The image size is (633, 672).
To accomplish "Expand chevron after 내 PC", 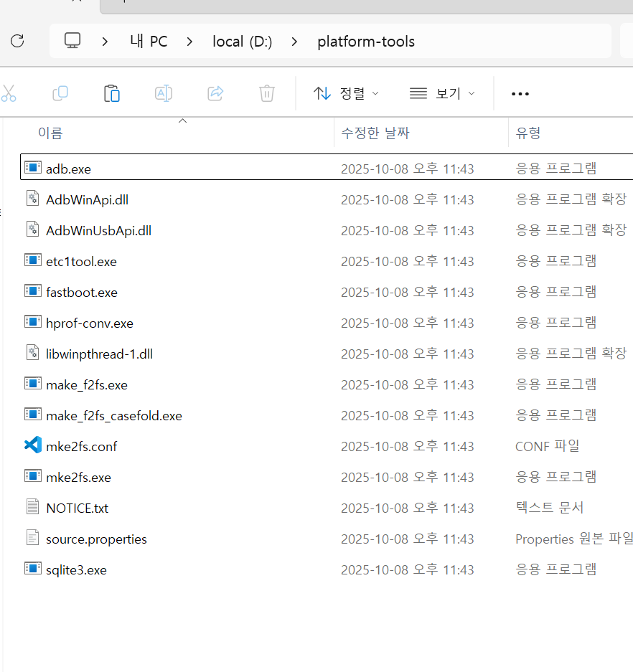I will point(189,42).
